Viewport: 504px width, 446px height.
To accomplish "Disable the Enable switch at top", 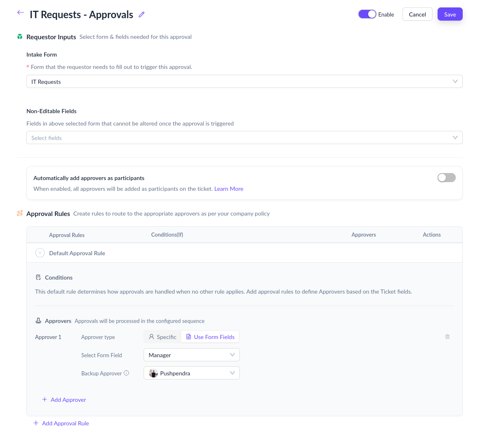I will 367,14.
